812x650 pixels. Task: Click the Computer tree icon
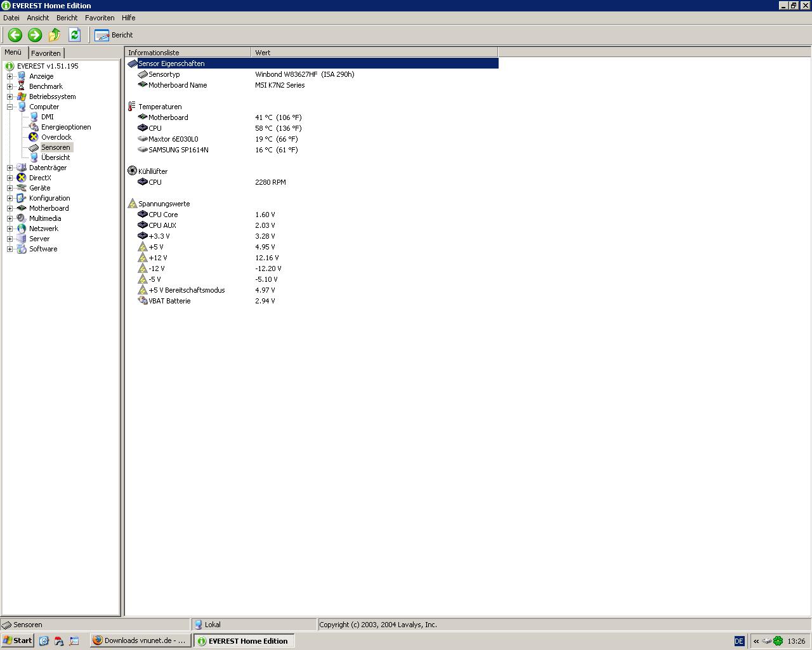(x=22, y=107)
